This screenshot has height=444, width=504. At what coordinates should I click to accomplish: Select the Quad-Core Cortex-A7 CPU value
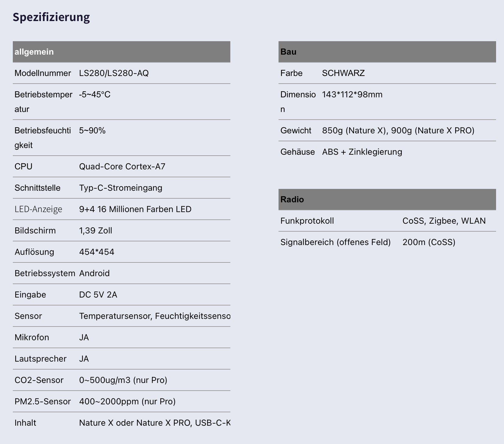point(122,167)
